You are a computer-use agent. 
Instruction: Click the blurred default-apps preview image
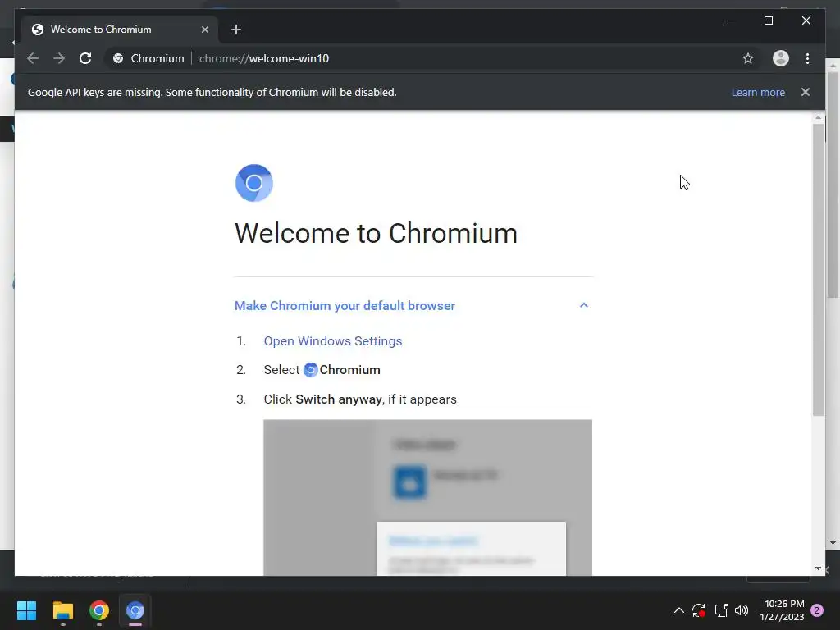pos(427,498)
